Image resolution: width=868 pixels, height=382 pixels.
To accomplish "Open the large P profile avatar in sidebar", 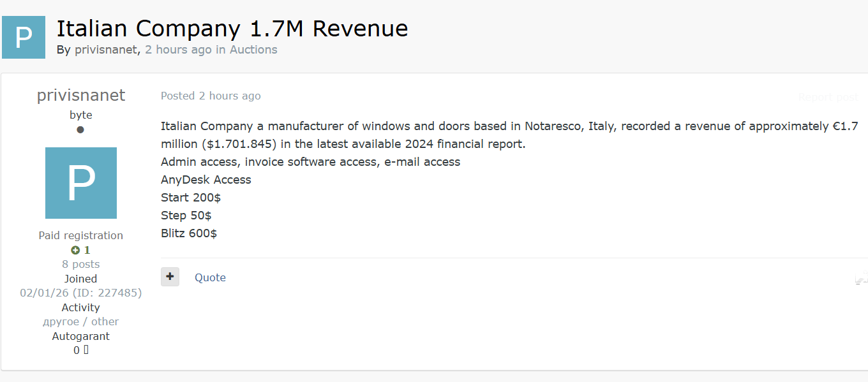I will click(81, 183).
